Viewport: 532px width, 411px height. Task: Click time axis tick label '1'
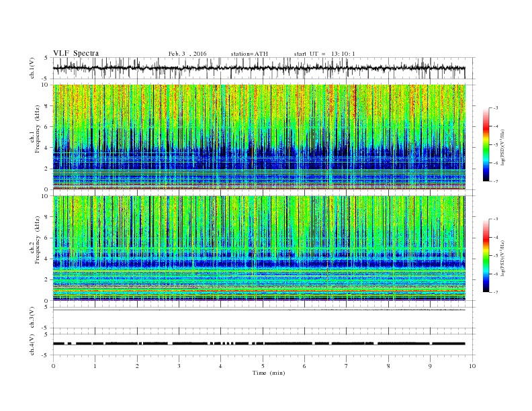[95, 366]
